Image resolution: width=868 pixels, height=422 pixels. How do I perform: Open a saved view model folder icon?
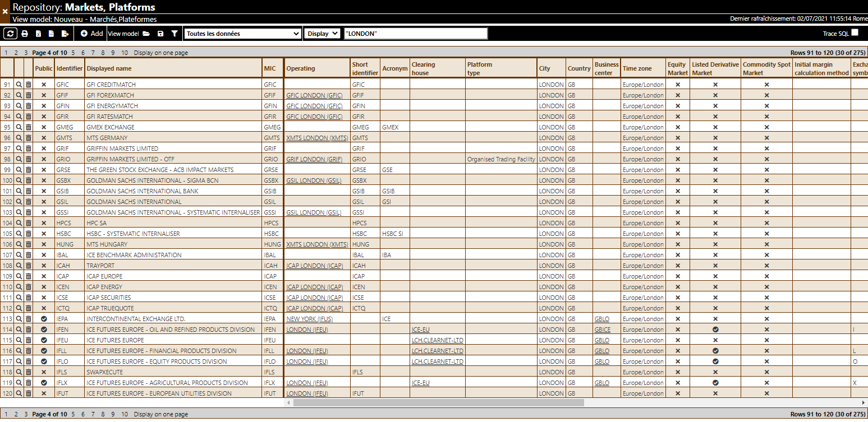(146, 34)
